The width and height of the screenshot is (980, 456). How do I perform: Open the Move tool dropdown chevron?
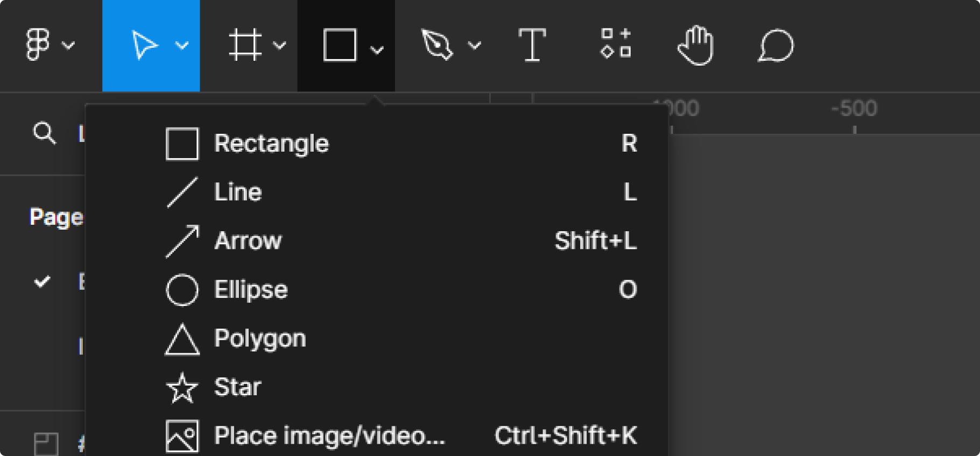182,46
